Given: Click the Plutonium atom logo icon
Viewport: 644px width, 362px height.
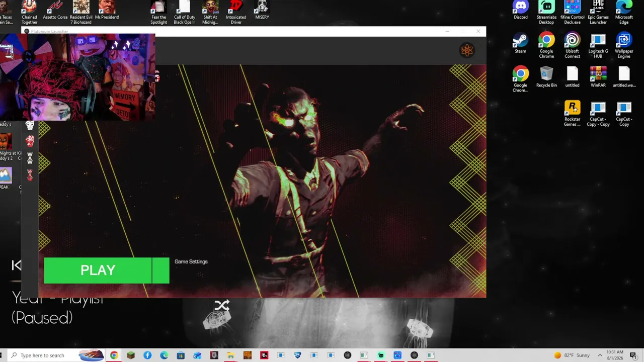Looking at the screenshot, I should [467, 50].
